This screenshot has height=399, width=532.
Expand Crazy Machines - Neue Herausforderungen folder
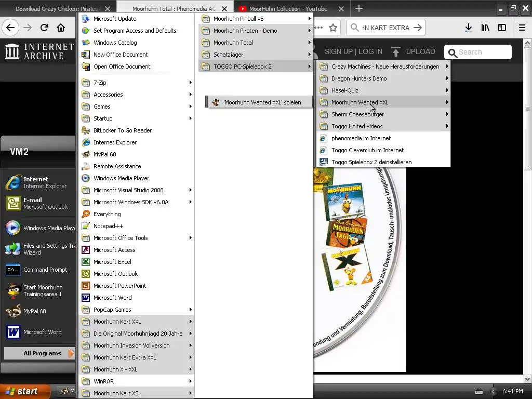(383, 66)
